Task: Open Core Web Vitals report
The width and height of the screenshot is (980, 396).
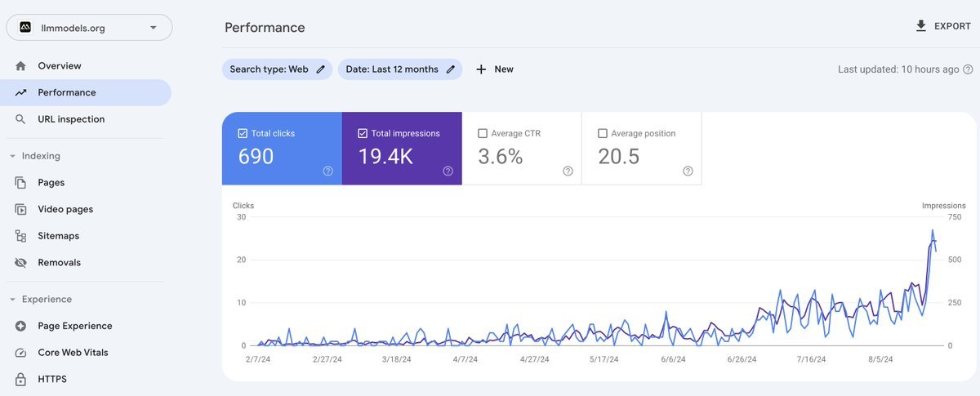Action: click(x=73, y=353)
